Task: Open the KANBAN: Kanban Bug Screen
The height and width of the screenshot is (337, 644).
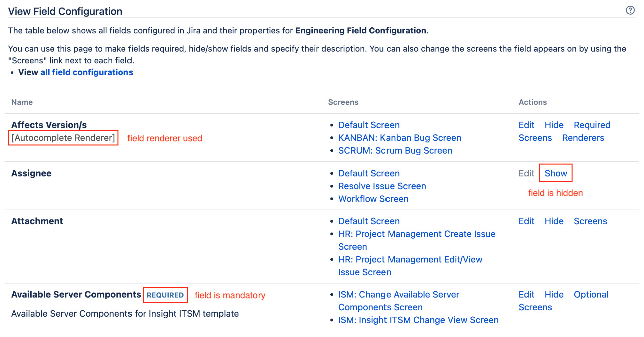Action: [x=400, y=138]
